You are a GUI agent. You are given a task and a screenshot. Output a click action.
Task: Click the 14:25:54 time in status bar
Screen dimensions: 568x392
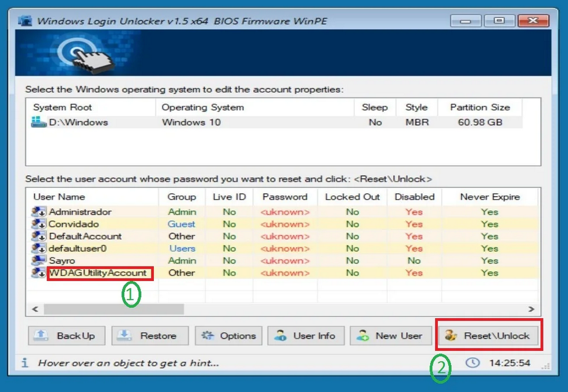[510, 362]
